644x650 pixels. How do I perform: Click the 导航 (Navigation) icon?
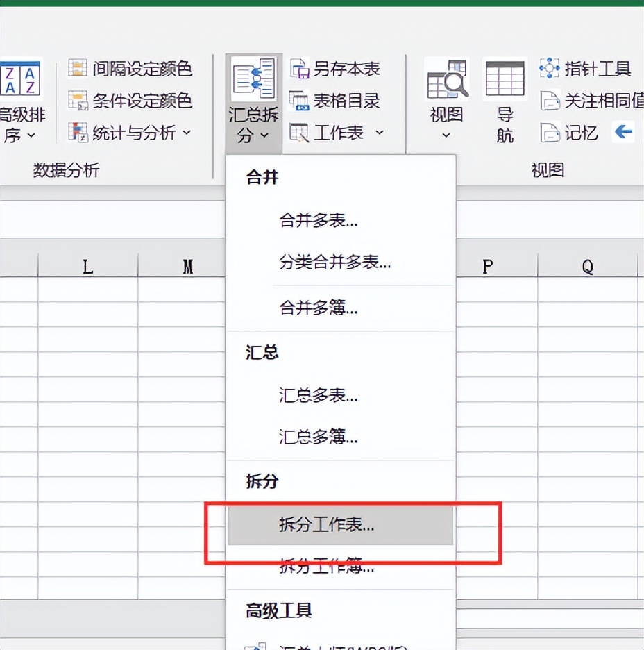(504, 97)
